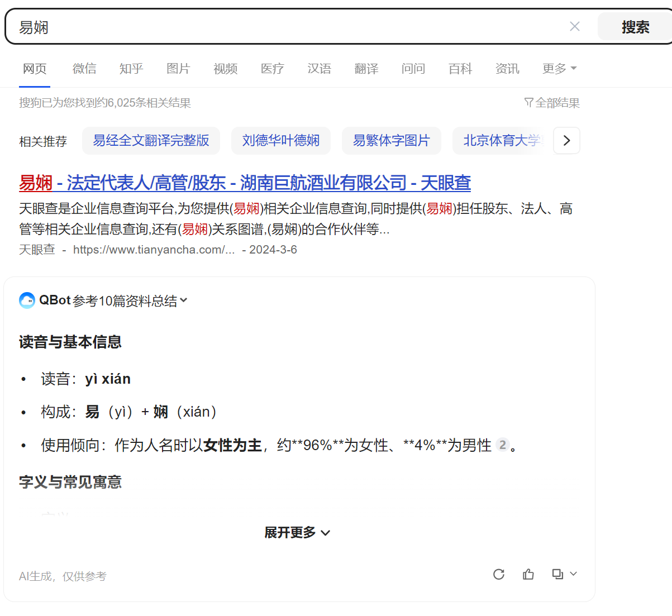Choose suggestion 易经全文翻译完整版
This screenshot has width=672, height=616.
[151, 141]
